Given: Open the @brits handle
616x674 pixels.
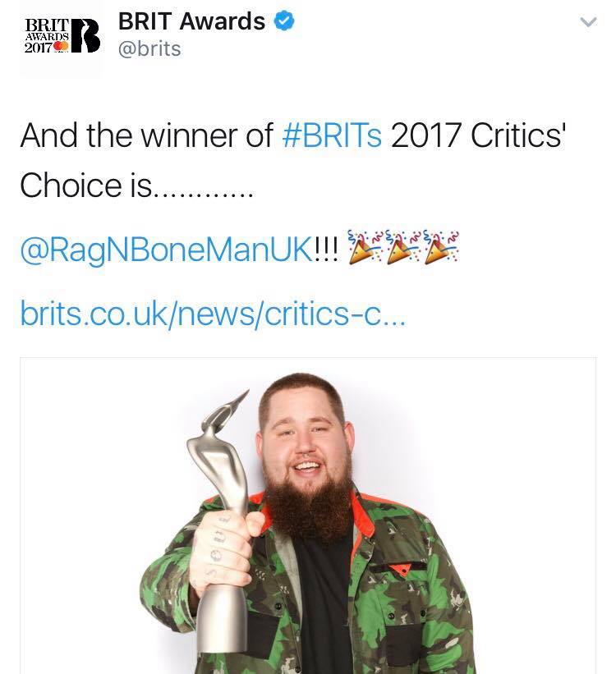Looking at the screenshot, I should coord(149,48).
